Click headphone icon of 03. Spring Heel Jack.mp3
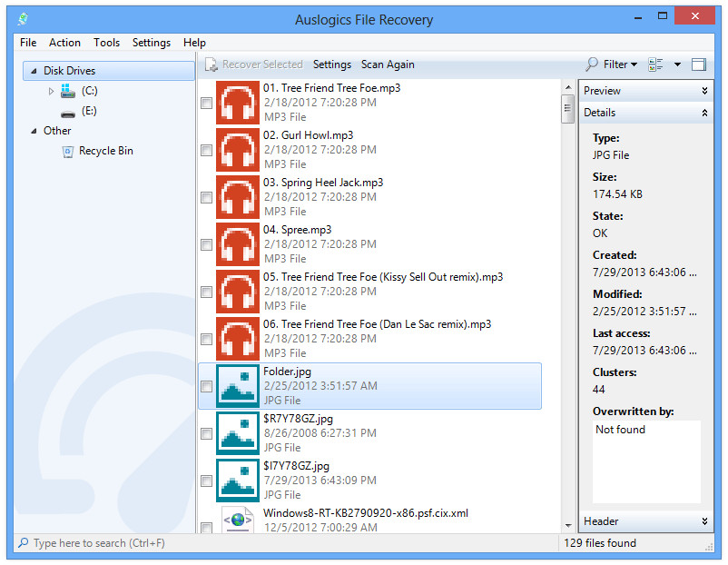This screenshot has width=728, height=565. (x=237, y=197)
